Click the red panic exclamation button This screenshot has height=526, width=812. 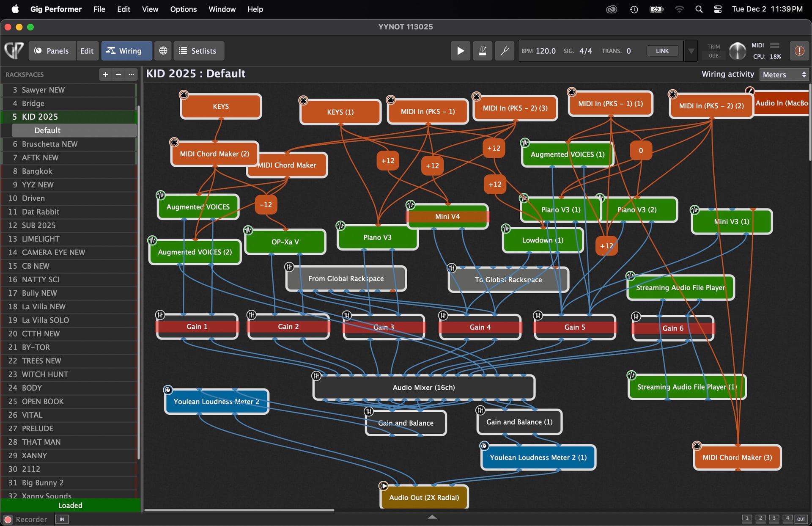click(799, 51)
